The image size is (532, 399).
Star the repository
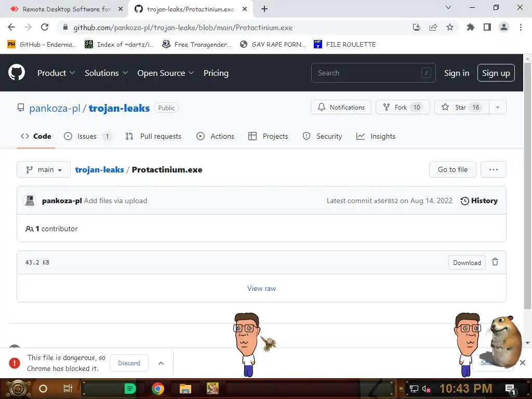tap(461, 107)
